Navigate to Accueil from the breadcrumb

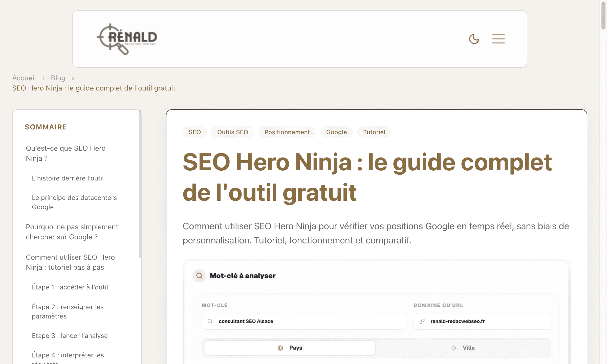(x=24, y=78)
